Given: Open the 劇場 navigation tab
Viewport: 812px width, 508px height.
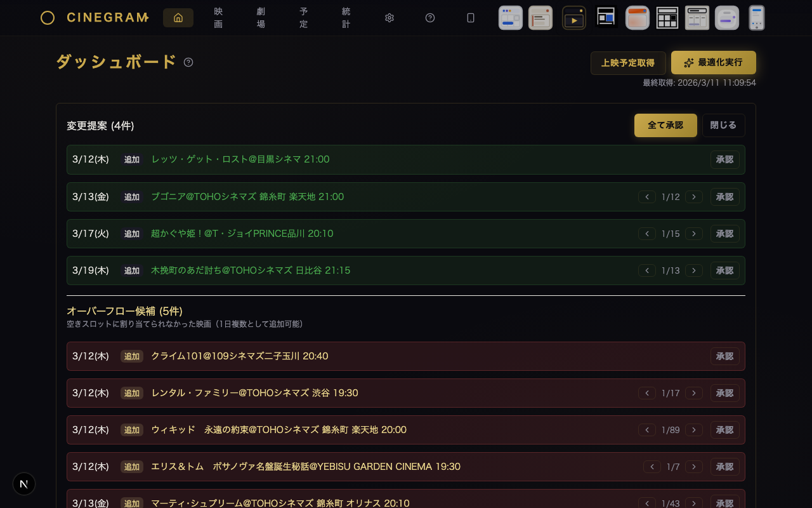Looking at the screenshot, I should pos(261,18).
